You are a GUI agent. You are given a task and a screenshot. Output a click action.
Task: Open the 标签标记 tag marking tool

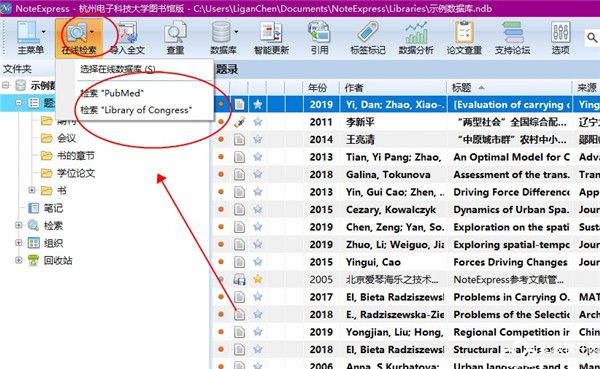(x=368, y=38)
